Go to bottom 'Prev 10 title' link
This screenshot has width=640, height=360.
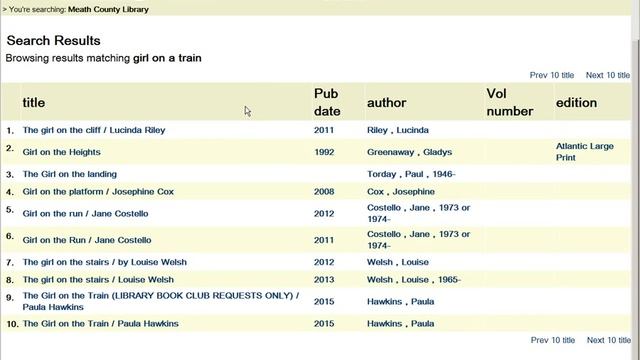(553, 340)
